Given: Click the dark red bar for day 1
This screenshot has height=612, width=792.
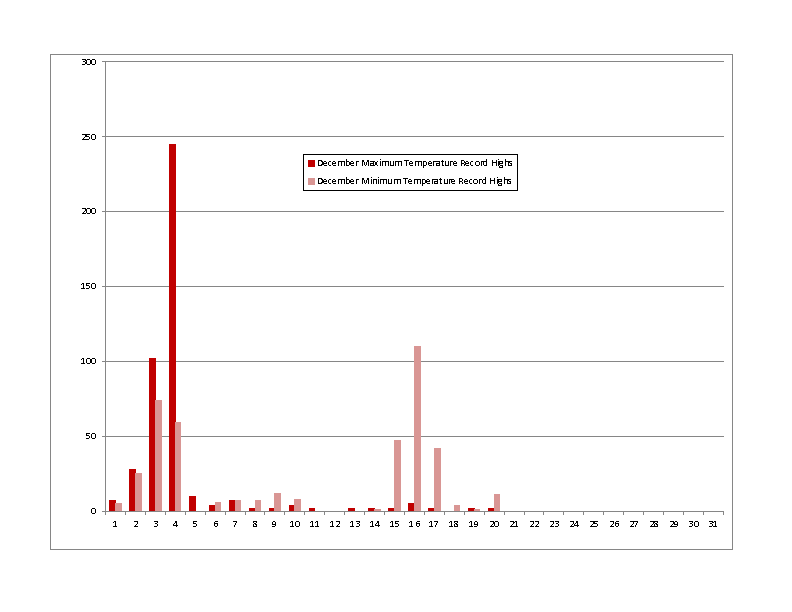Looking at the screenshot, I should click(x=112, y=505).
